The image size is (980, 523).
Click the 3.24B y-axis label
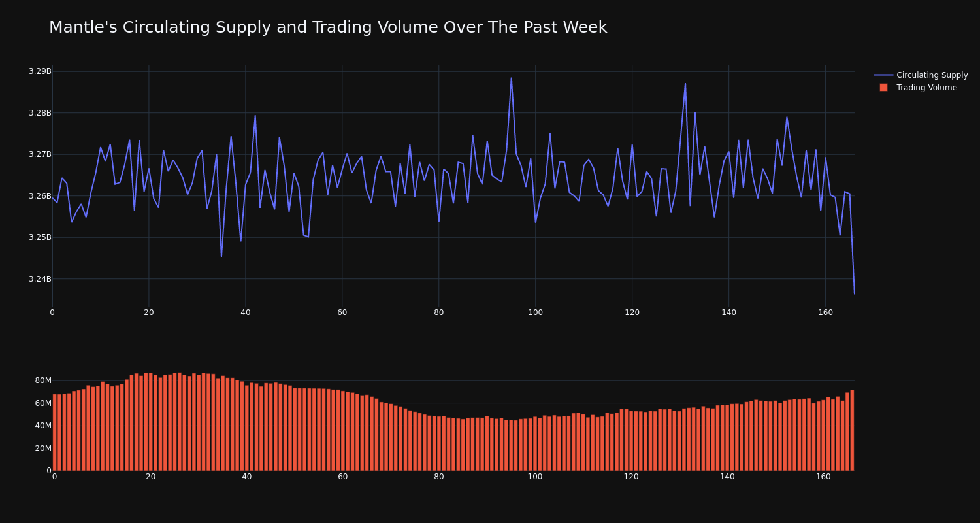(x=40, y=279)
